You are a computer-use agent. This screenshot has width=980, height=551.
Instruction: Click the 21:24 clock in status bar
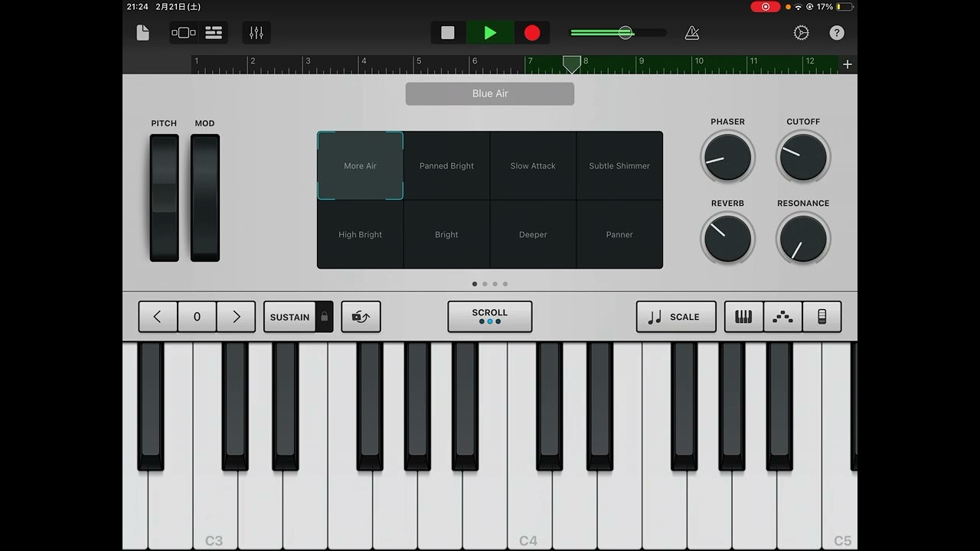(x=138, y=7)
